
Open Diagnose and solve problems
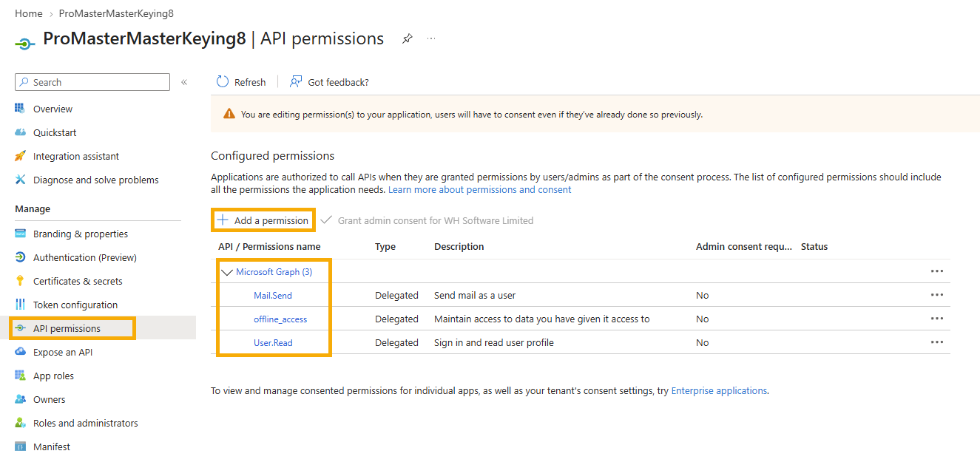click(x=96, y=180)
